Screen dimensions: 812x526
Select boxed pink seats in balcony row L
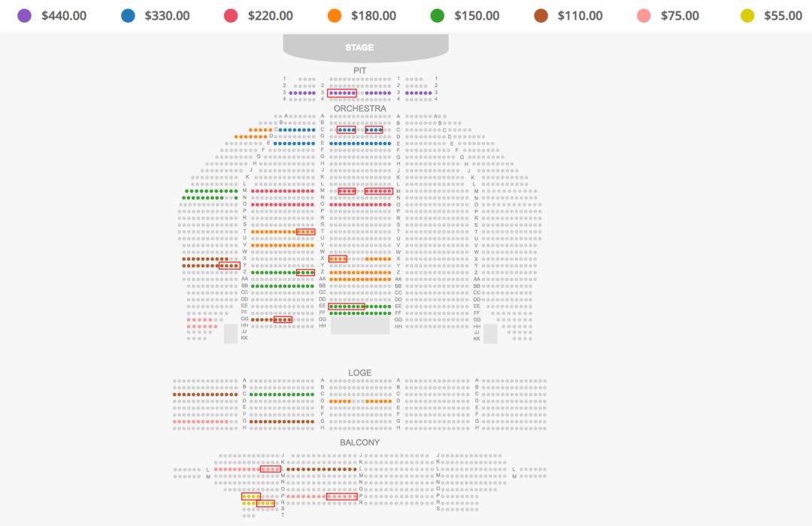tap(271, 469)
